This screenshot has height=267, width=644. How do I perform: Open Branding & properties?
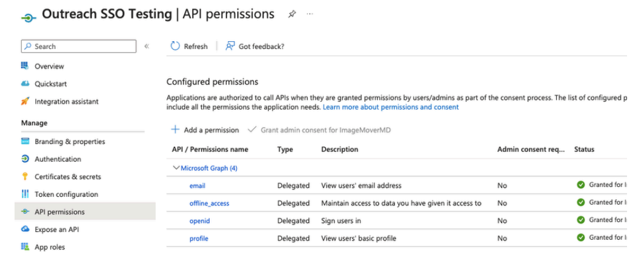(70, 142)
